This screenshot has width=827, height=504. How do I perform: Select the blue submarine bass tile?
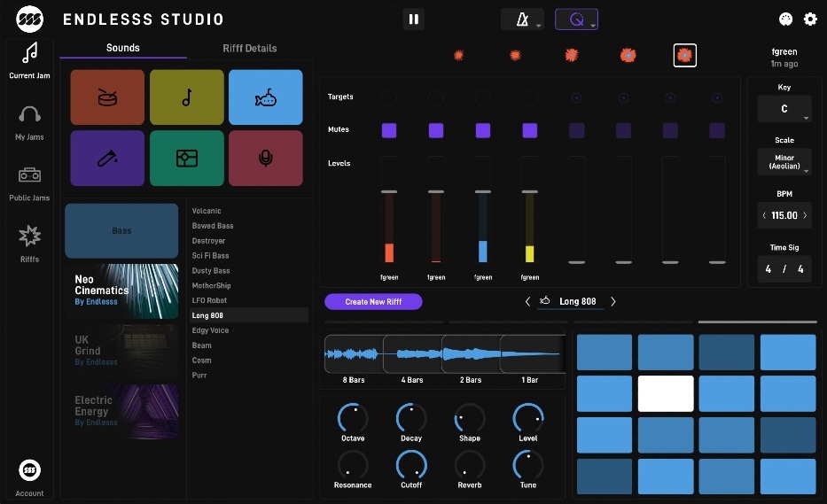pos(266,97)
